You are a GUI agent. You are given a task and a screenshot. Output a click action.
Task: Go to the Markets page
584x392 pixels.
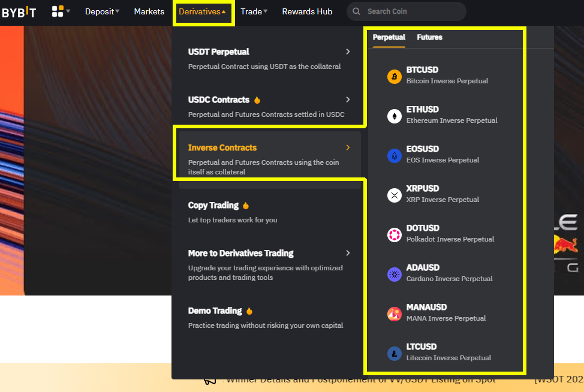pos(149,11)
